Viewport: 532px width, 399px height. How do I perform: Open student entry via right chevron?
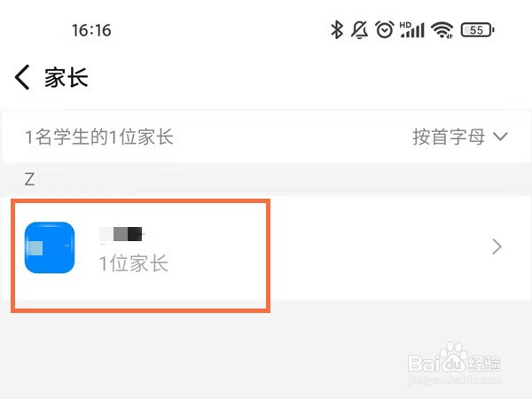497,246
